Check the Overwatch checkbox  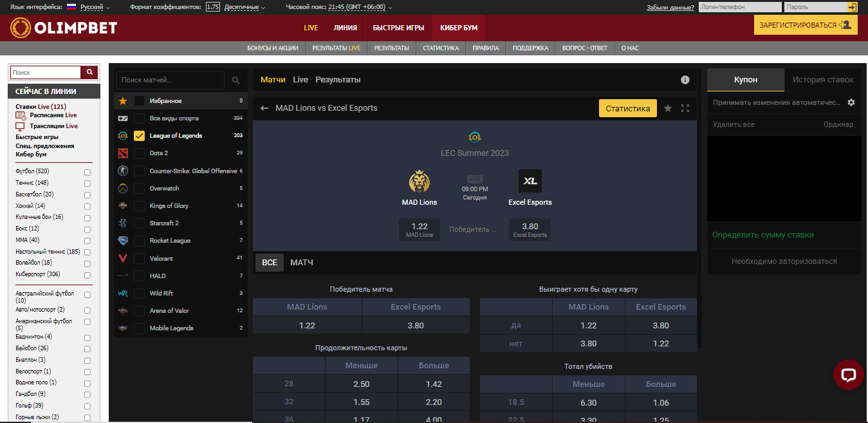pyautogui.click(x=139, y=188)
